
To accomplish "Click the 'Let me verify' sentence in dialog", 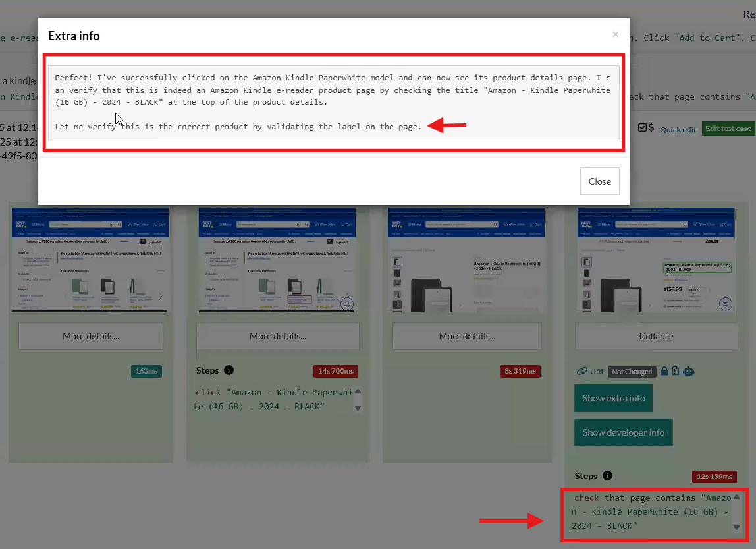I will [x=238, y=127].
